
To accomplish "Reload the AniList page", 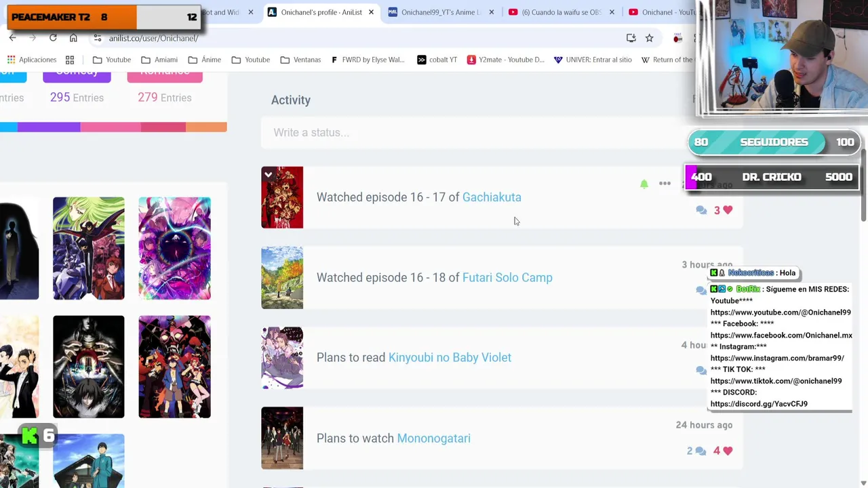I will 53,38.
